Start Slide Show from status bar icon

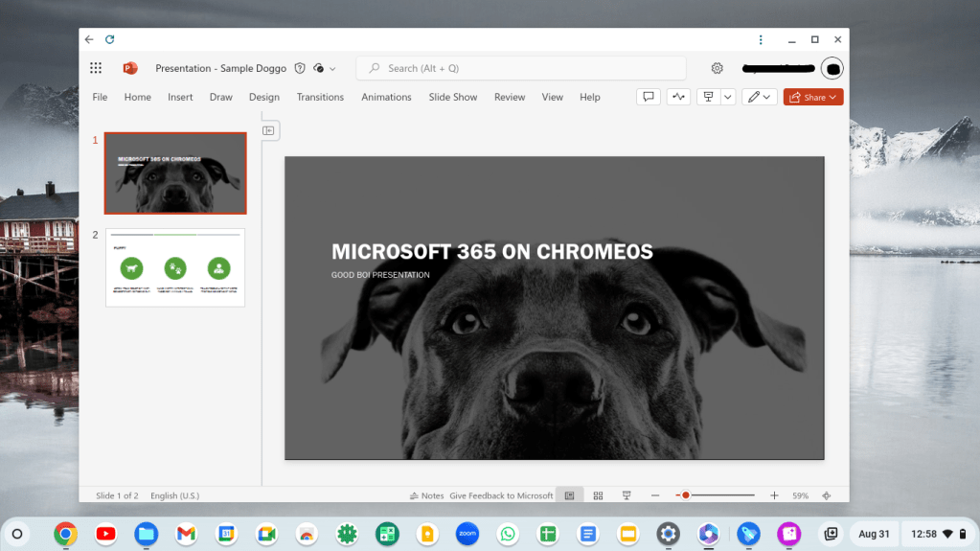627,495
